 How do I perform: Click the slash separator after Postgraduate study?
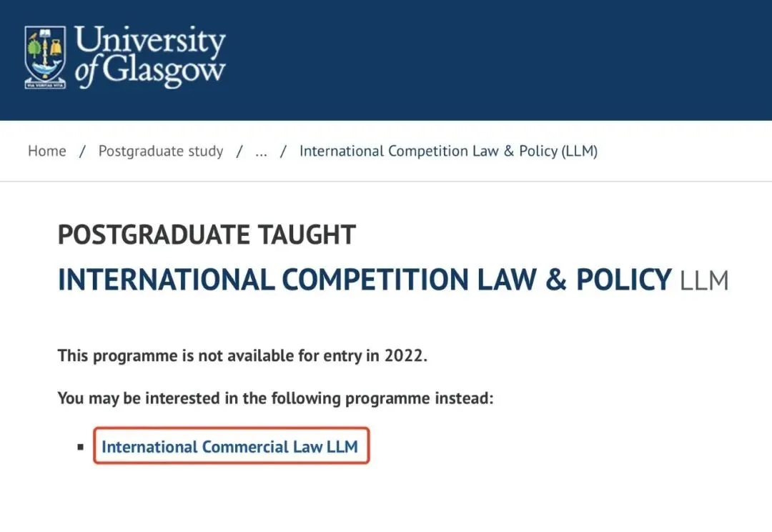(239, 151)
